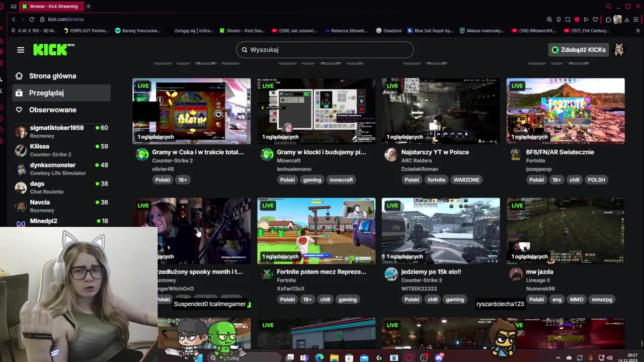Click the volume icon in system tray

(610, 357)
